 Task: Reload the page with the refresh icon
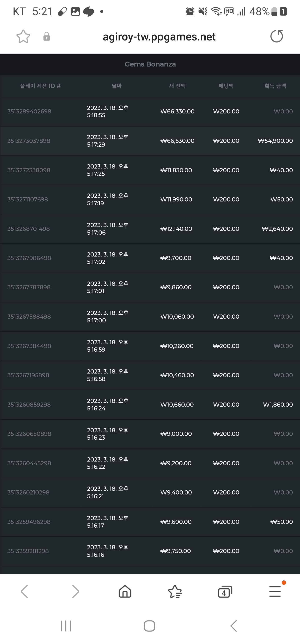pyautogui.click(x=276, y=36)
